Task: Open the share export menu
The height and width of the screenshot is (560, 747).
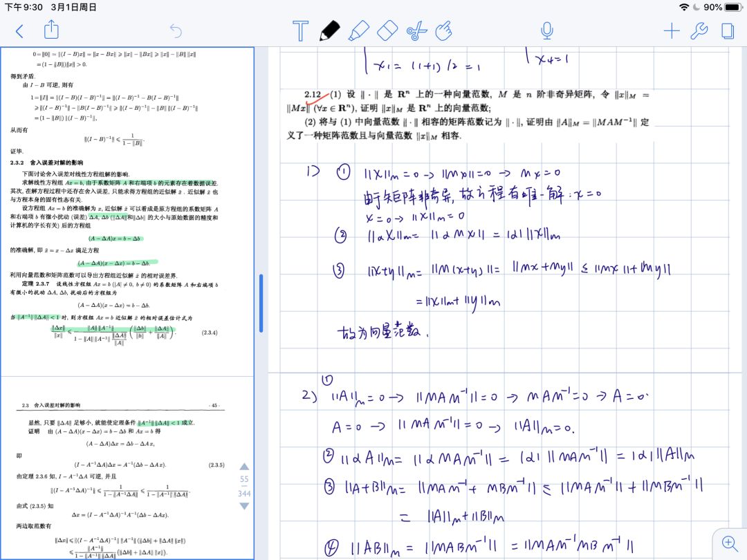Action: click(52, 30)
